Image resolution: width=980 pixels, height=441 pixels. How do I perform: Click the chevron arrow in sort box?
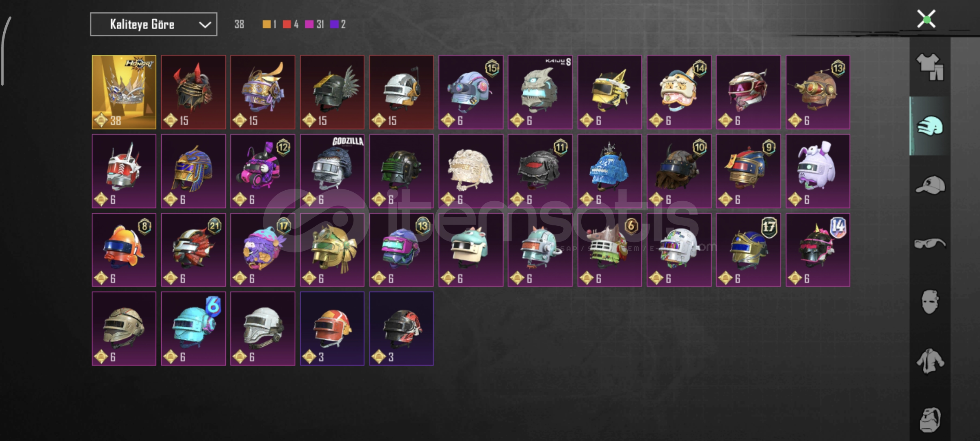pos(204,25)
